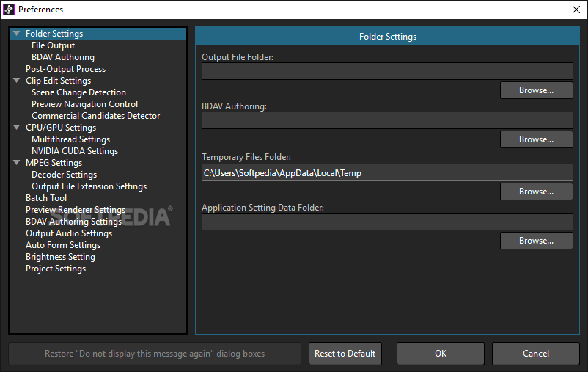Open Post-Output Process settings
This screenshot has height=372, width=588.
click(66, 69)
